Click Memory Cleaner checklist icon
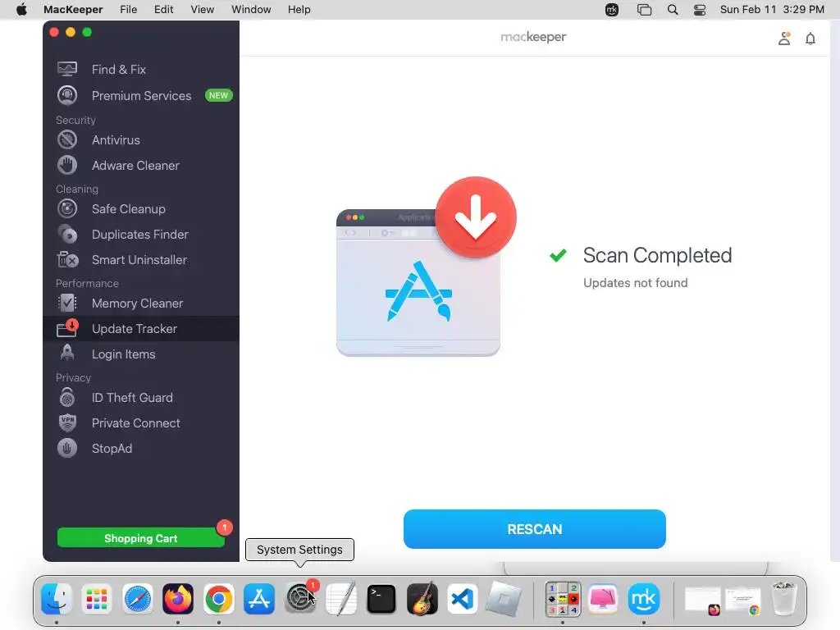 (67, 304)
